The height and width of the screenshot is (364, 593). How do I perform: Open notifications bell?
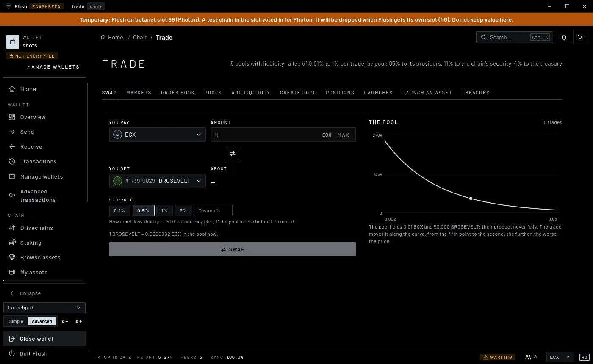564,37
